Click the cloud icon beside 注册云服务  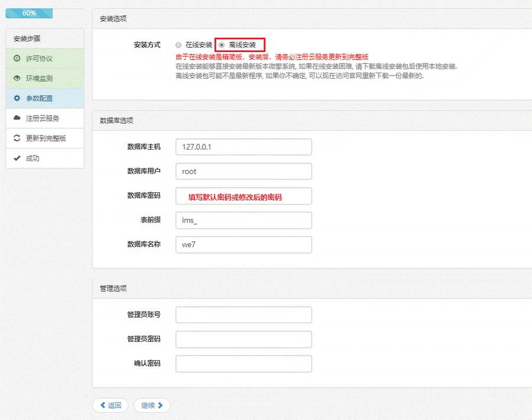click(x=17, y=118)
